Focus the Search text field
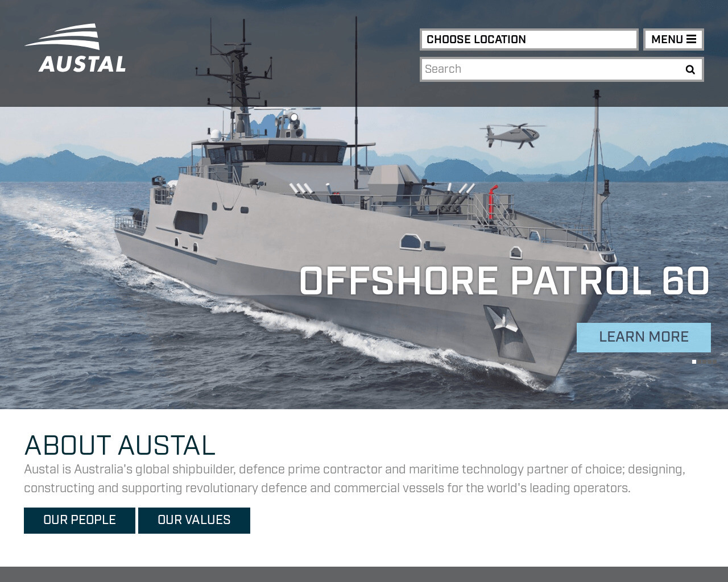Image resolution: width=728 pixels, height=582 pixels. 551,69
